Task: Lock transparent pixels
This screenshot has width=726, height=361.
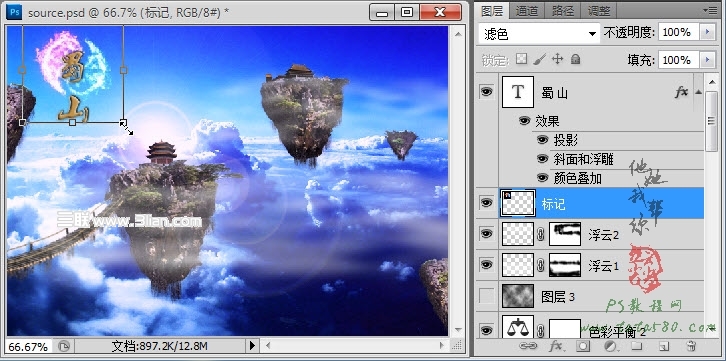Action: tap(522, 59)
